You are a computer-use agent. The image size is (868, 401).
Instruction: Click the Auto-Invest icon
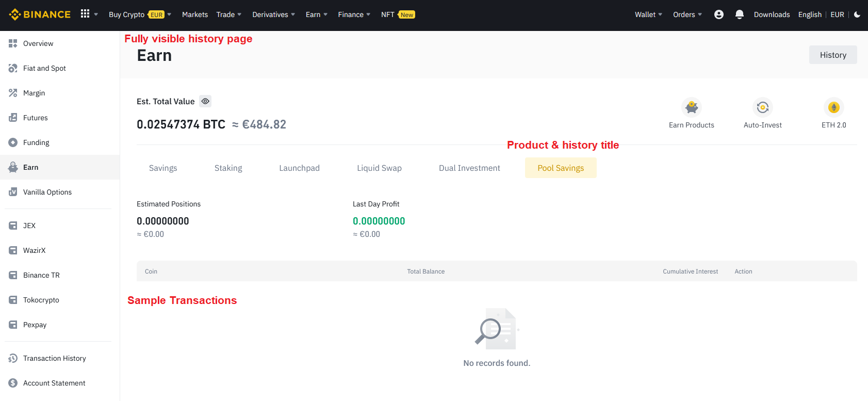point(763,107)
